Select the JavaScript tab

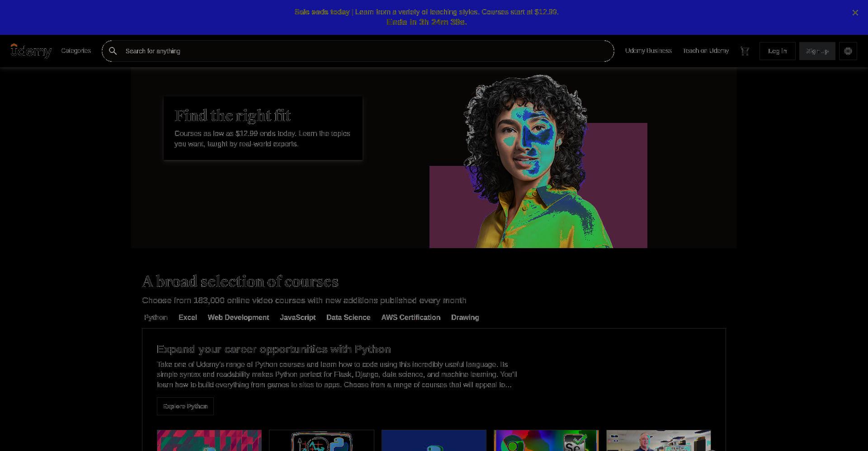298,317
